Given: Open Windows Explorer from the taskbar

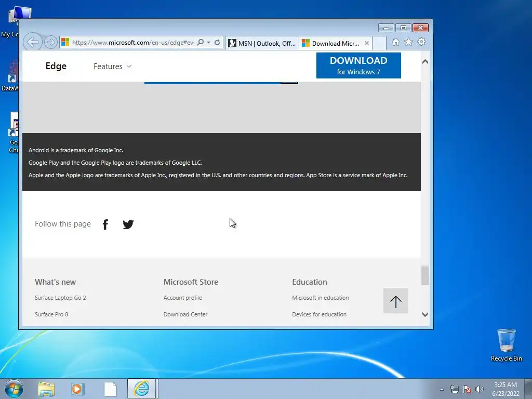Looking at the screenshot, I should point(46,389).
